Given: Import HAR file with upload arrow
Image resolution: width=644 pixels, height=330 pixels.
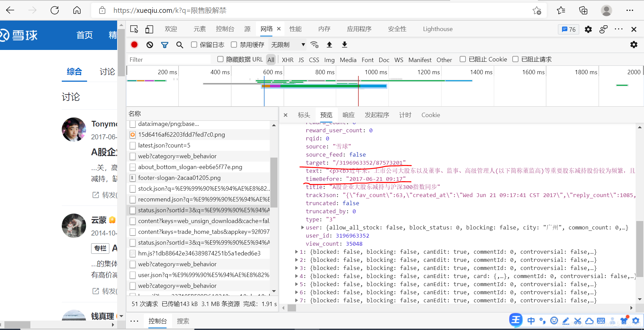Looking at the screenshot, I should 329,45.
